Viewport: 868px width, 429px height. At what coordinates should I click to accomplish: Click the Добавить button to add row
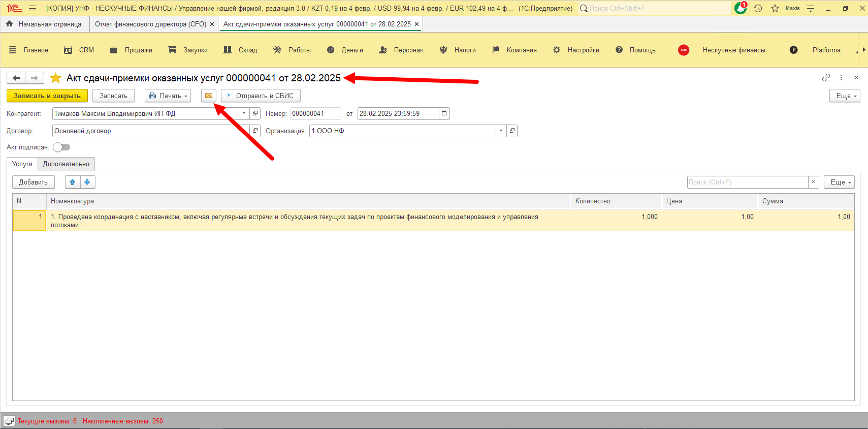click(34, 182)
